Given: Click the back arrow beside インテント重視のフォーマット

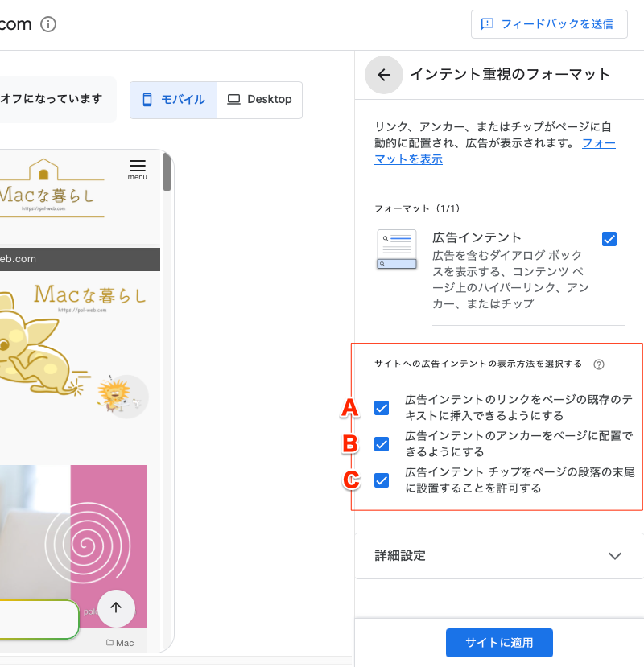Looking at the screenshot, I should click(x=384, y=75).
